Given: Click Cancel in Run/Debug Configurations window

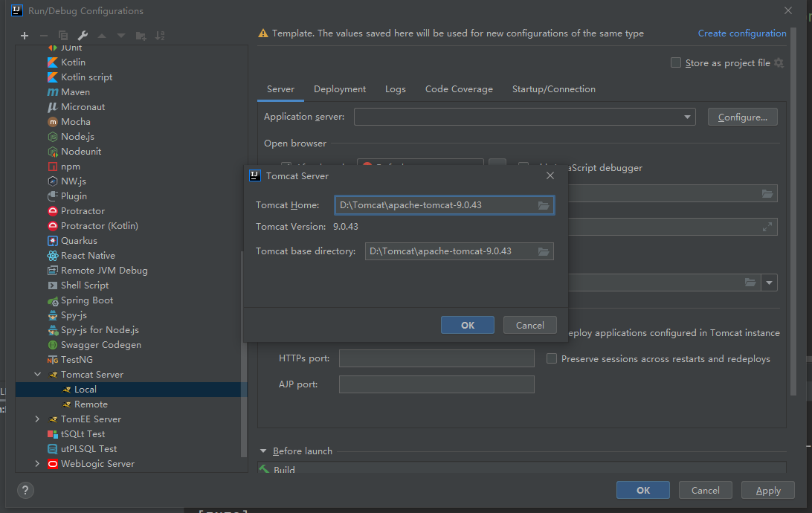Looking at the screenshot, I should coord(706,490).
